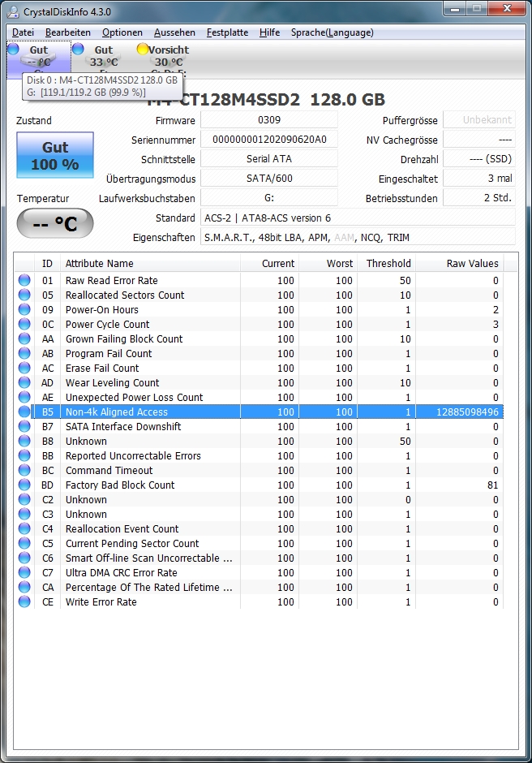This screenshot has height=763, width=532.
Task: Click the -- °C temperature indicator button
Action: click(55, 223)
